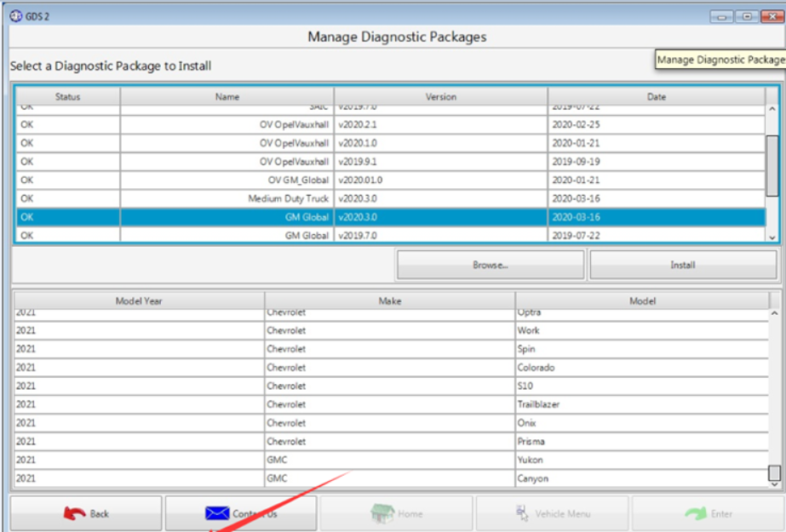The image size is (786, 532).
Task: Click the Chevrolet make cell in Colorado row
Action: click(390, 368)
